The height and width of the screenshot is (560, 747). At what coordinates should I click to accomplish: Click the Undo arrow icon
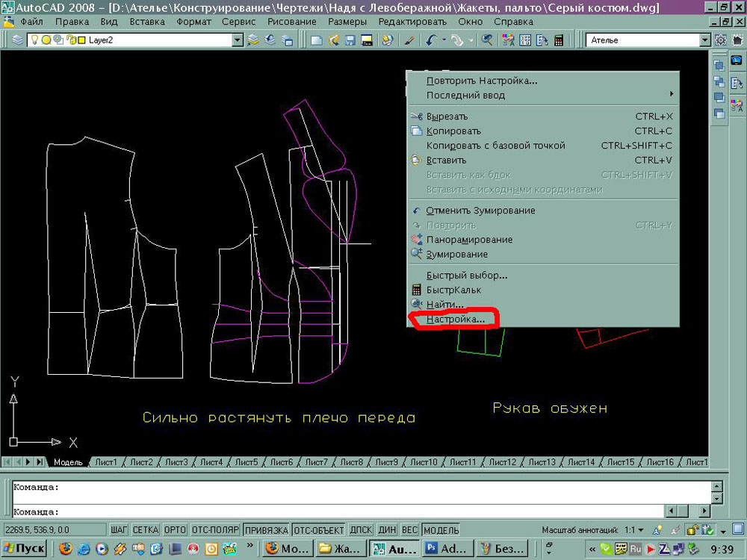pos(432,40)
